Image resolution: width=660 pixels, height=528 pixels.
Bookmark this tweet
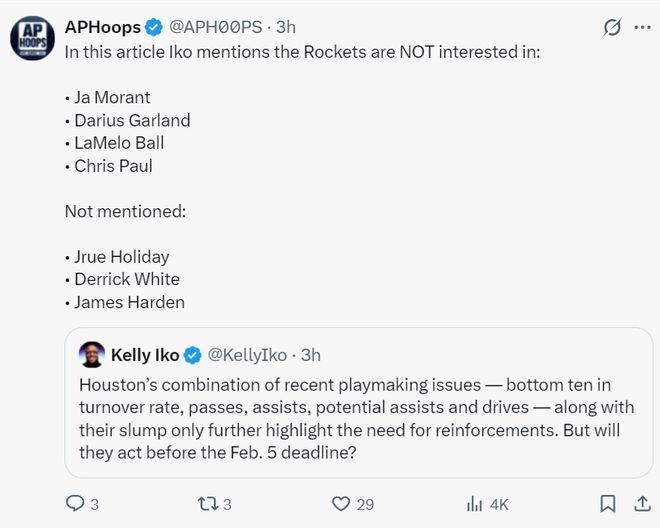pyautogui.click(x=607, y=503)
